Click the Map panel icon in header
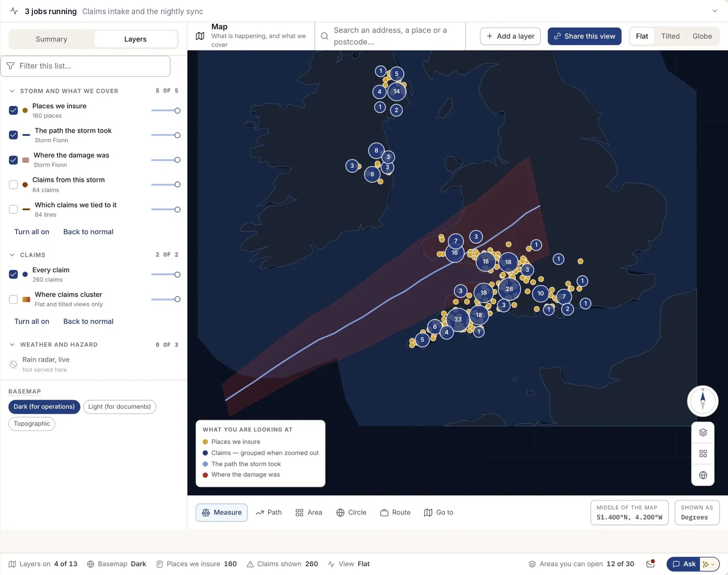The width and height of the screenshot is (728, 575). click(200, 36)
